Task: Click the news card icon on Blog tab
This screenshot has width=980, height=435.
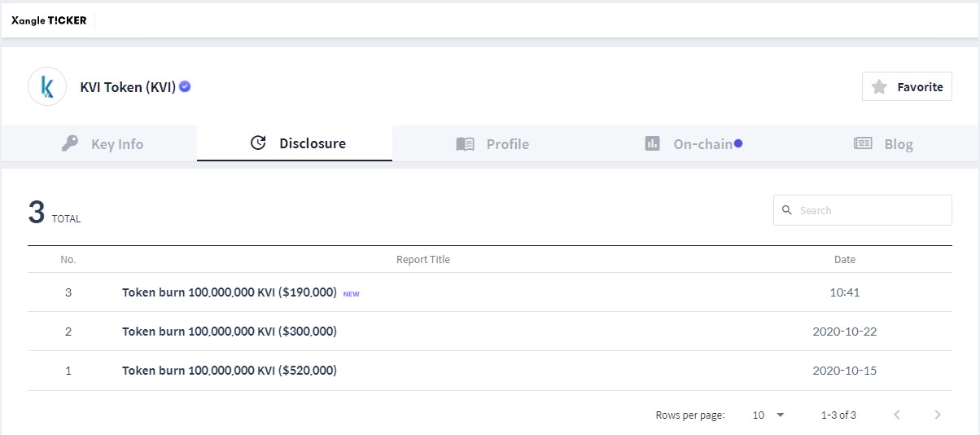Action: click(863, 143)
